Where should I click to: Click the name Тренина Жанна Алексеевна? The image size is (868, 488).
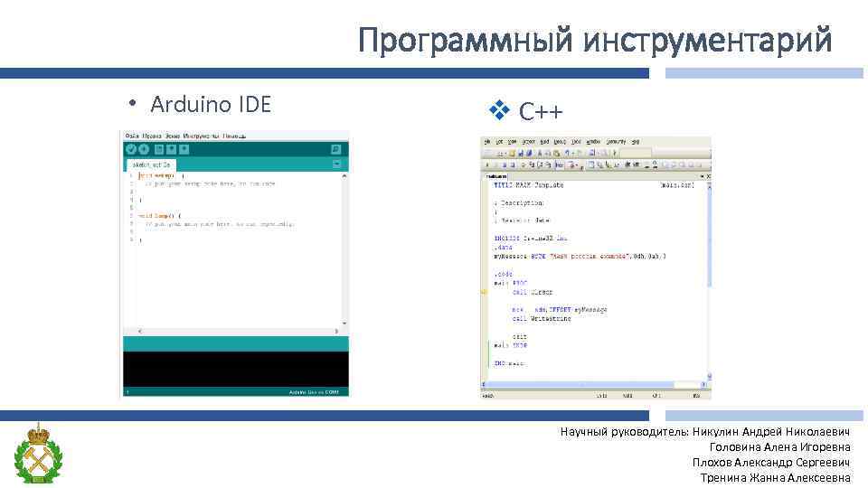tap(775, 477)
